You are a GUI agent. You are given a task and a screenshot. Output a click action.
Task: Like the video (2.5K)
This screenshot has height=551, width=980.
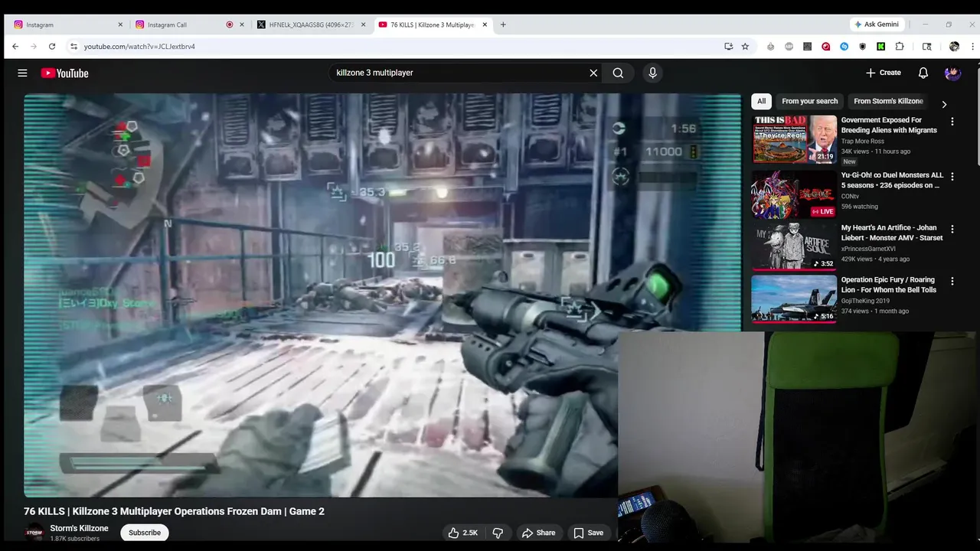click(462, 533)
